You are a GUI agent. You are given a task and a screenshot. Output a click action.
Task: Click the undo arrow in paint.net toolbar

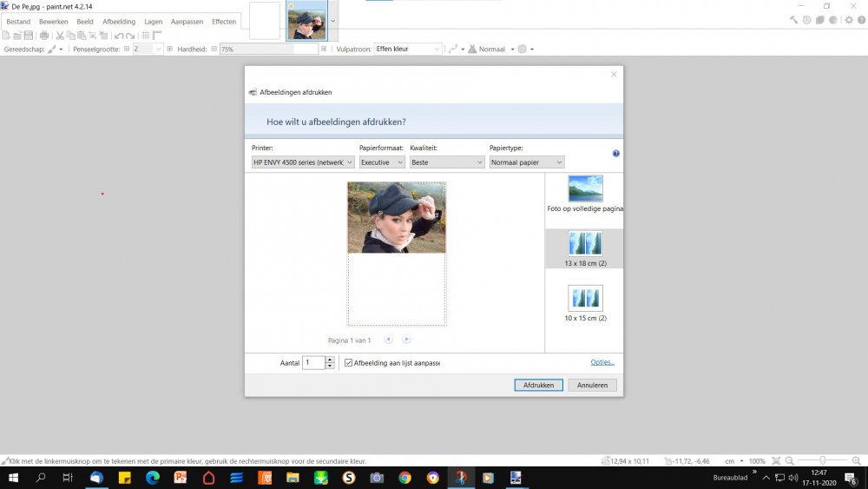pyautogui.click(x=119, y=36)
